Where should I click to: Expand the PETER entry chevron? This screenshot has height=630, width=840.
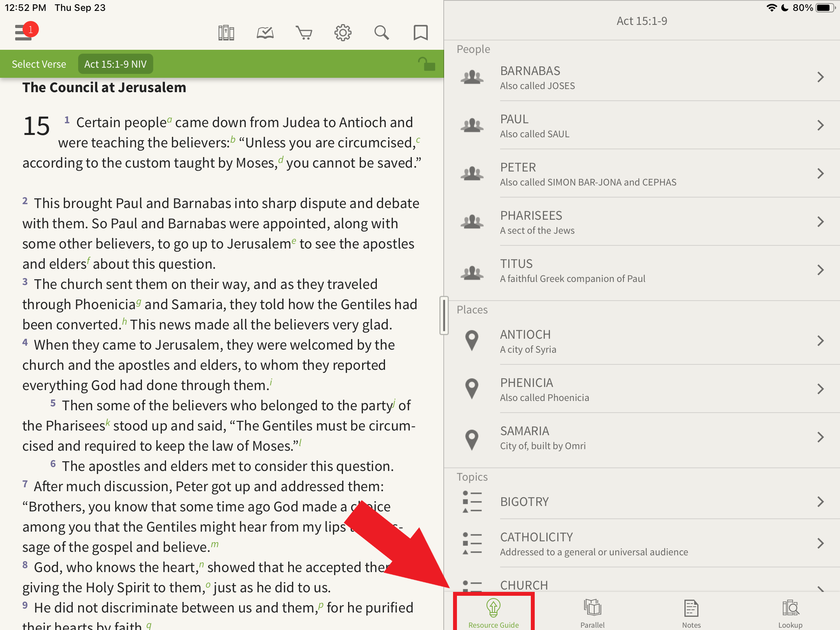coord(821,173)
